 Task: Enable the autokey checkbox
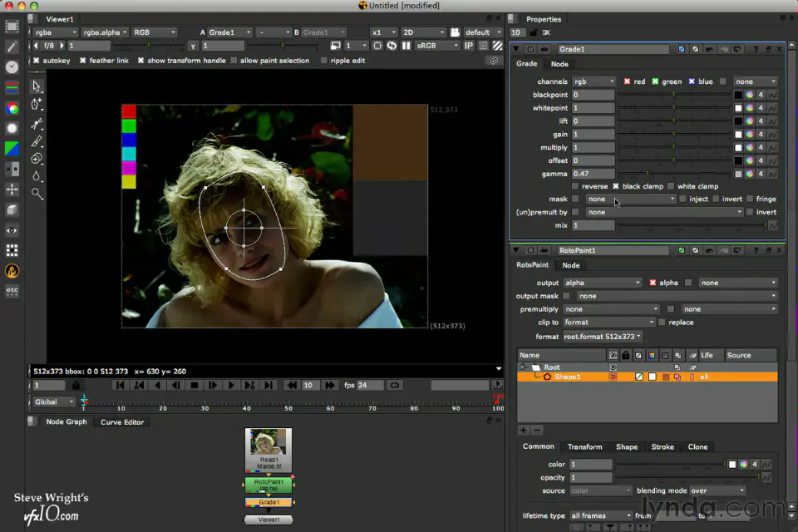(36, 61)
